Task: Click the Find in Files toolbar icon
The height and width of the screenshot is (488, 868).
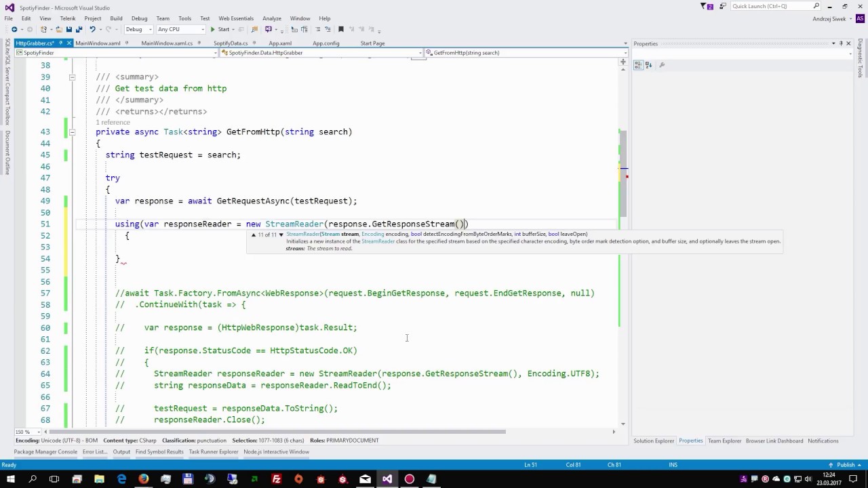Action: click(254, 29)
